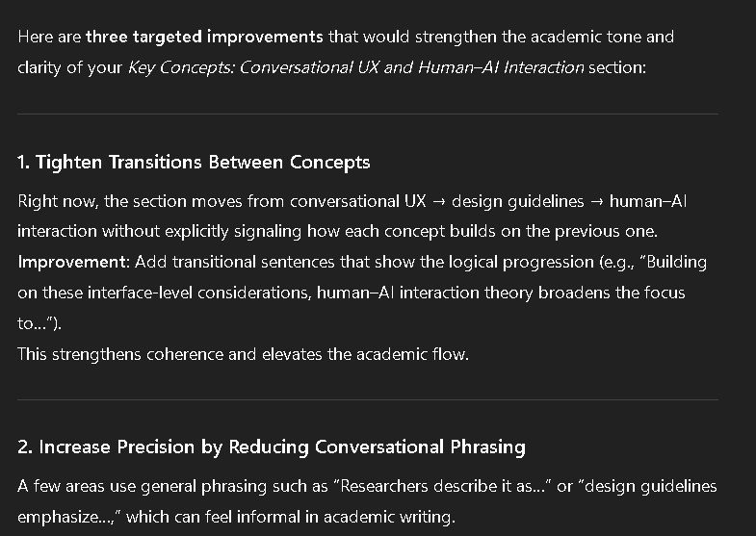Screen dimensions: 756x536
Task: Click the divider line above heading 1
Action: point(368,115)
